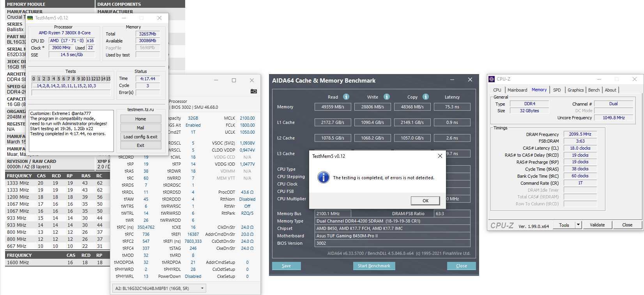The height and width of the screenshot is (295, 644).
Task: Click test number 15 box in TestMem5
Action: click(x=108, y=79)
